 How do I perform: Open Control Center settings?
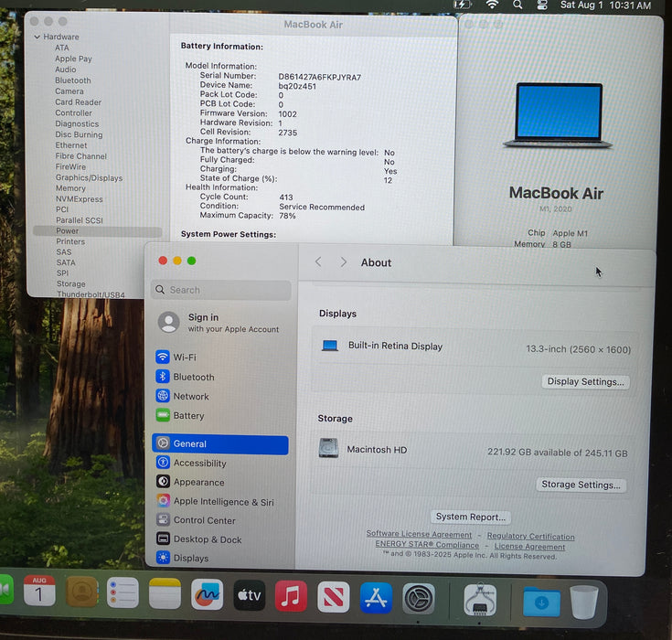(x=196, y=519)
